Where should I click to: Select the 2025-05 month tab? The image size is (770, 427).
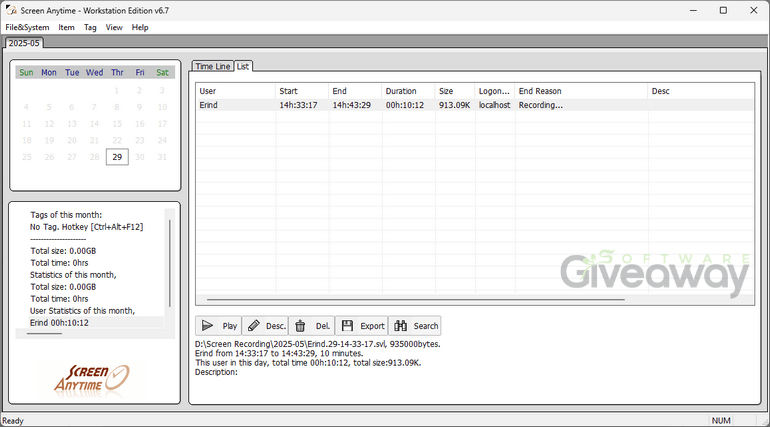pos(24,43)
